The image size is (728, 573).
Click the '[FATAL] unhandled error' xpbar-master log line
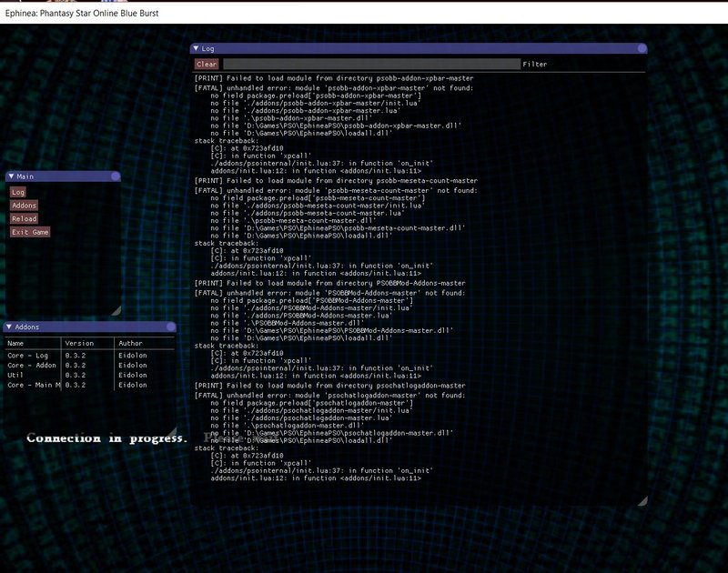pos(334,88)
